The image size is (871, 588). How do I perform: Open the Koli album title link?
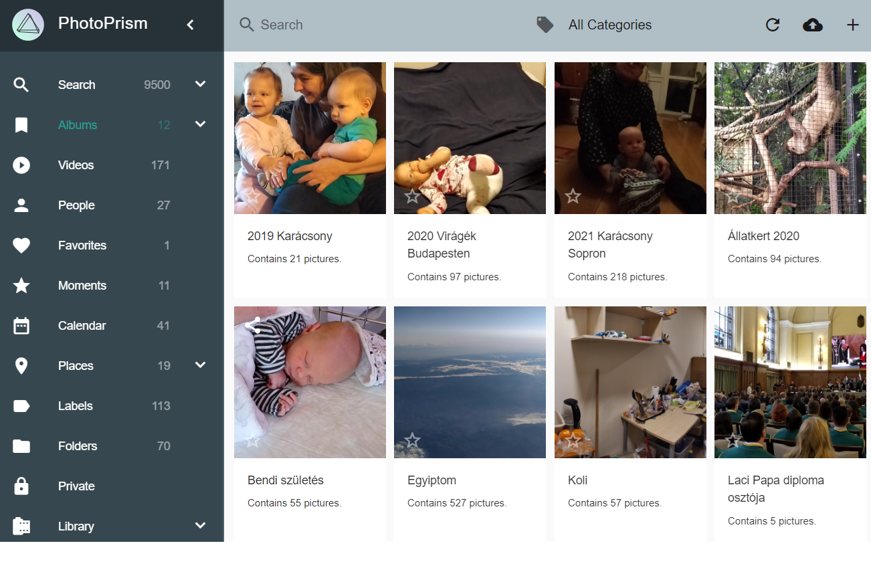click(x=577, y=480)
